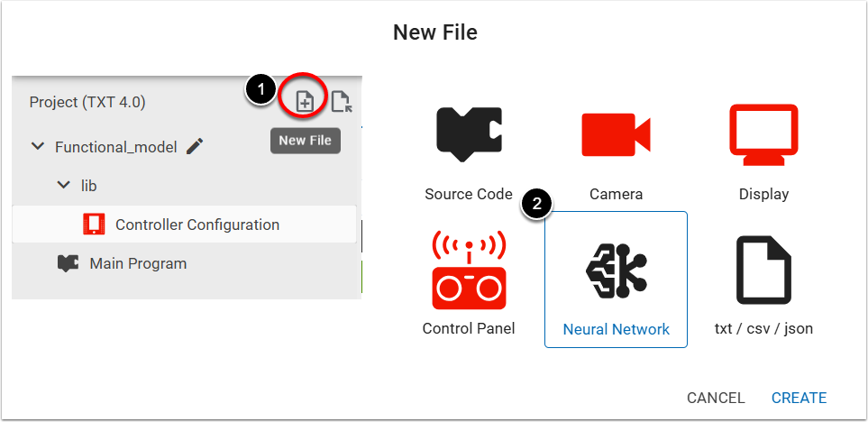Click the Main Program puzzle icon
This screenshot has width=868, height=422.
tap(68, 264)
